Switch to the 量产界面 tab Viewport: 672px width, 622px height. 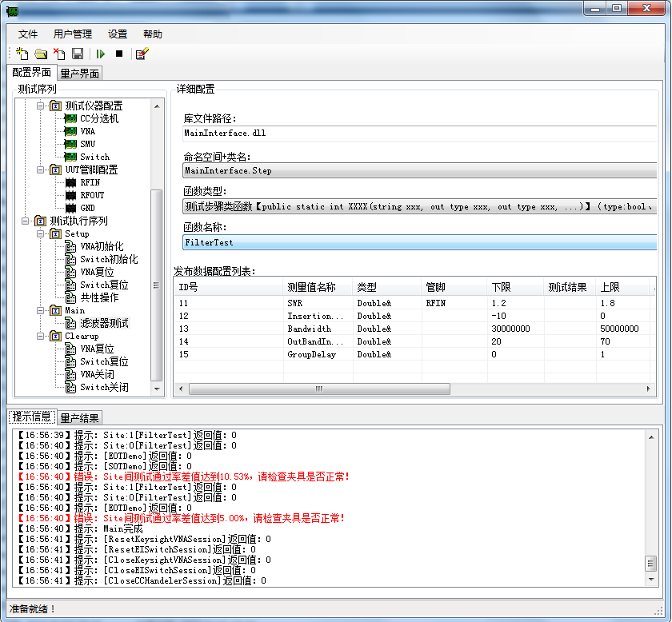tap(80, 74)
